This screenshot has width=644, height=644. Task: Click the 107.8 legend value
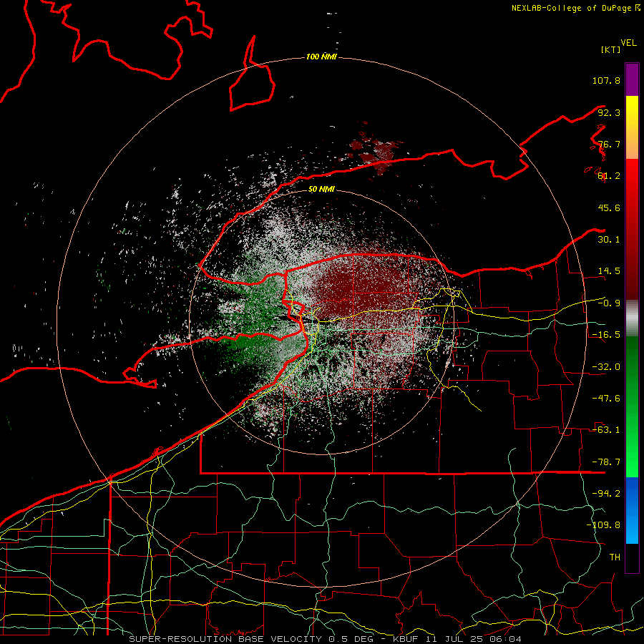pyautogui.click(x=606, y=80)
